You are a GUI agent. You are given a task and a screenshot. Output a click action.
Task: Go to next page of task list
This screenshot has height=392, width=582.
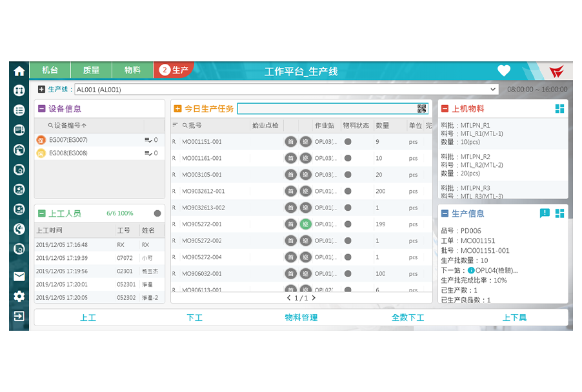pyautogui.click(x=314, y=298)
